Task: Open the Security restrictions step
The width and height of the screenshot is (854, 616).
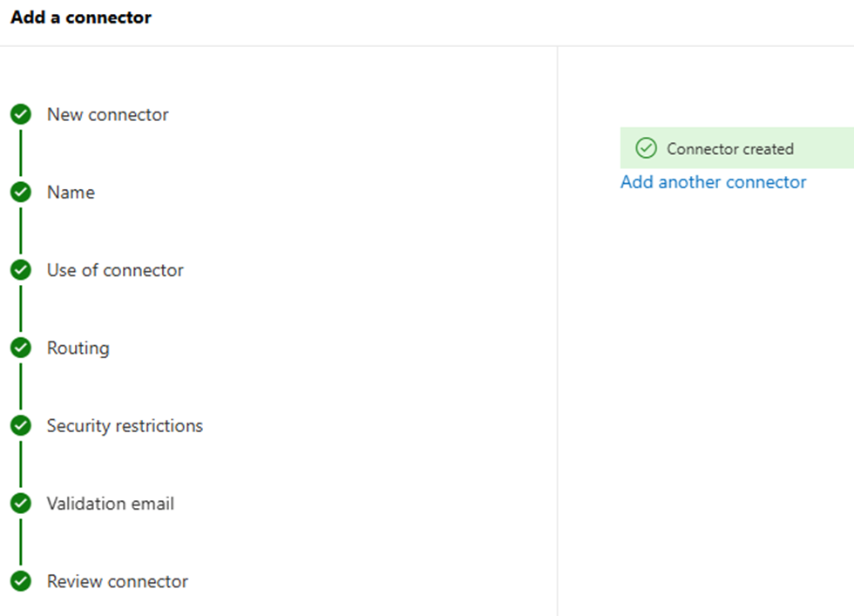Action: [125, 425]
